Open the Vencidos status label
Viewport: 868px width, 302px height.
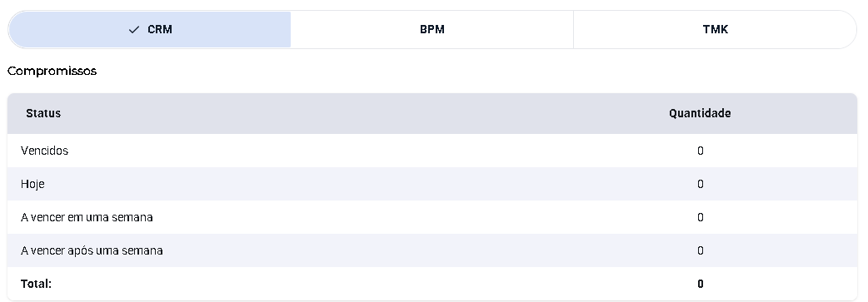coord(44,151)
